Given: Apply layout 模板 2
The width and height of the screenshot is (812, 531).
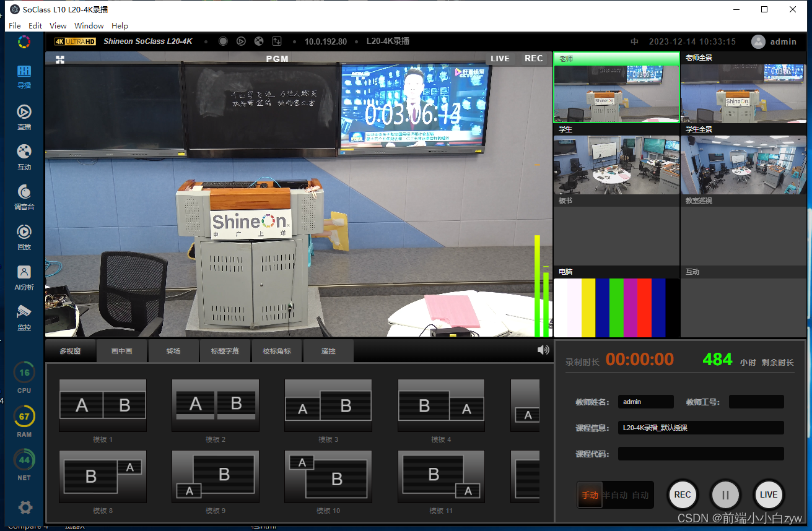Looking at the screenshot, I should (216, 405).
